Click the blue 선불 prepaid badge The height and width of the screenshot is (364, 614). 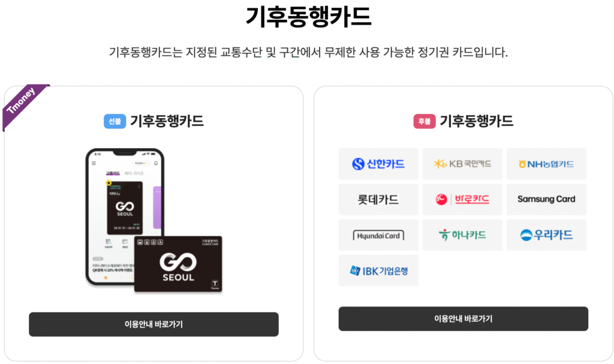click(115, 122)
